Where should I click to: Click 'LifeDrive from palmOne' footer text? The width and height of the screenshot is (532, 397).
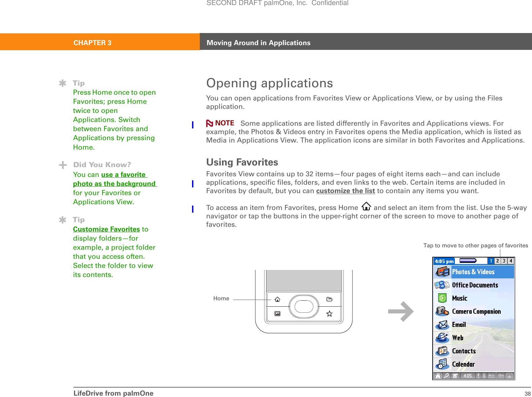pyautogui.click(x=113, y=393)
